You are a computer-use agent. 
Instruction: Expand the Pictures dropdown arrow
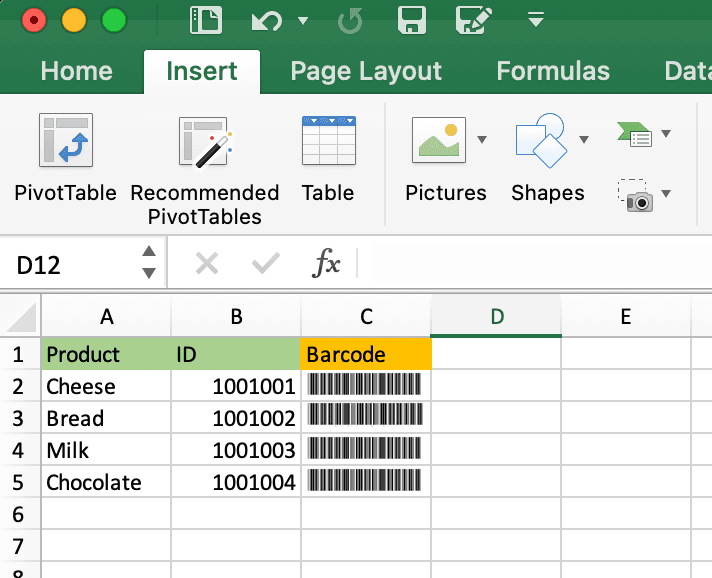[x=482, y=139]
